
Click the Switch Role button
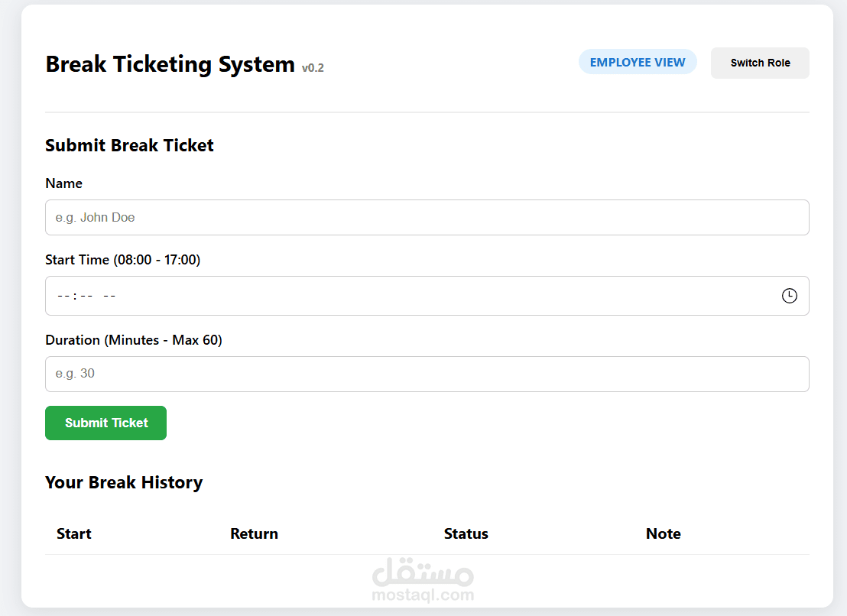point(759,62)
